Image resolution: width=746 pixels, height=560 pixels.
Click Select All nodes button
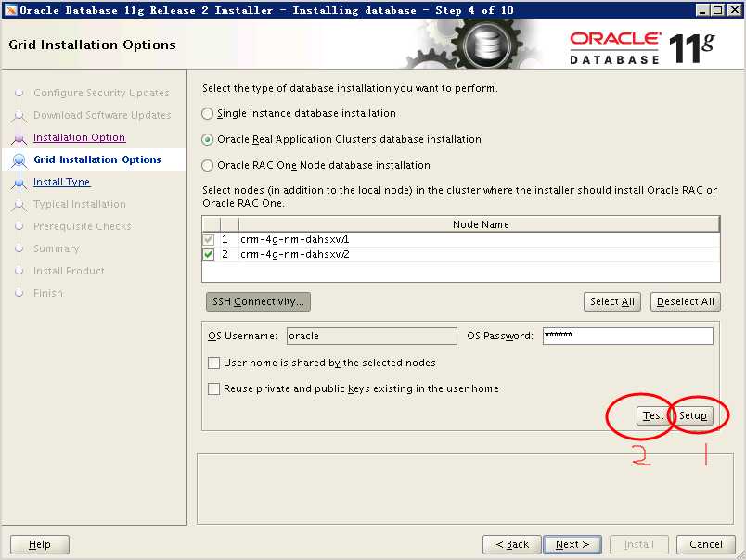(x=612, y=302)
